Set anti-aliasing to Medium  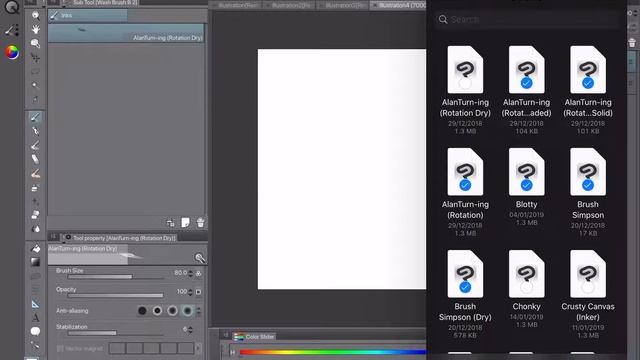172,311
